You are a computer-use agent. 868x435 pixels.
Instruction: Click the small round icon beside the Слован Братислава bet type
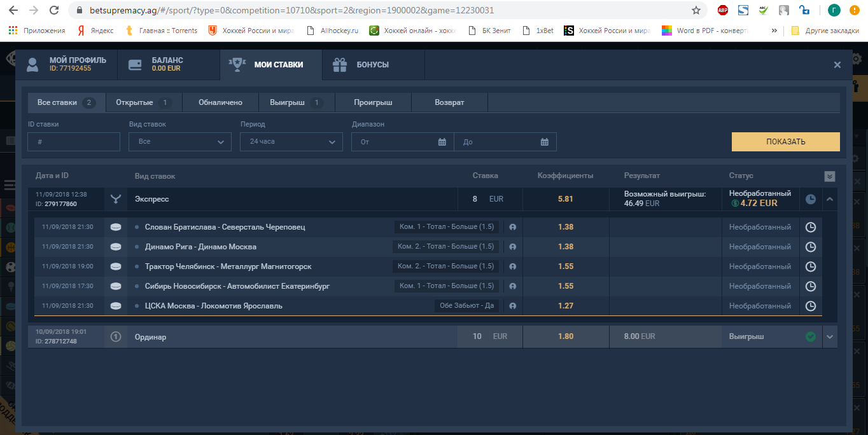pyautogui.click(x=512, y=227)
